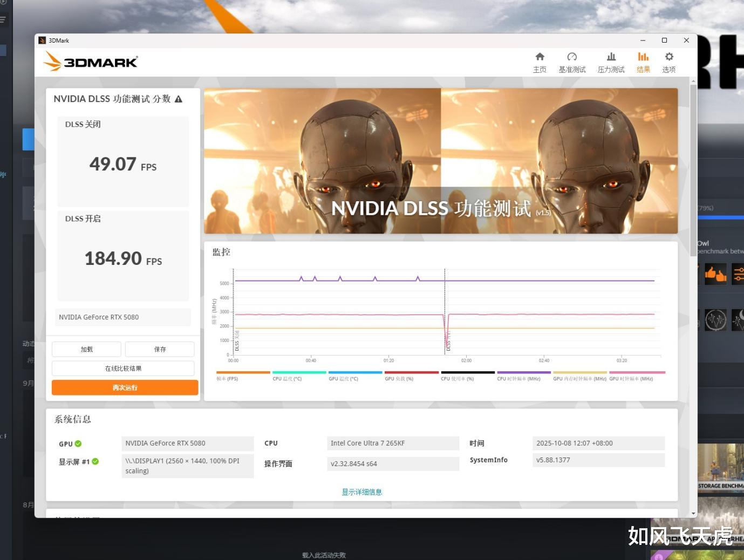Switch to the 结果 results tab
The image size is (744, 560).
(643, 62)
